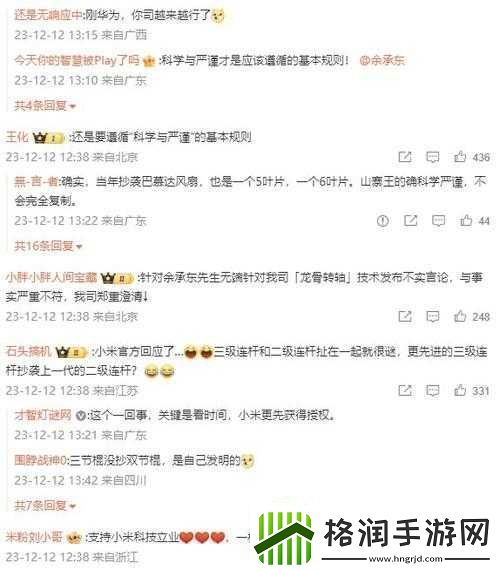Screen dimensions: 500x570
Task: Repost the 無-言-者 reply
Action: pos(411,220)
